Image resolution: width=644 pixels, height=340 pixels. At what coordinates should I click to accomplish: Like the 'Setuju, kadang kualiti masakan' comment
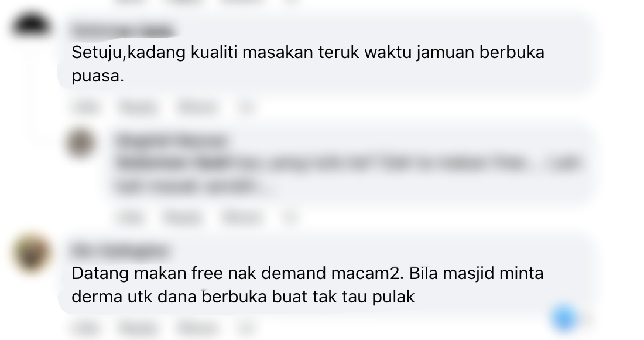click(x=85, y=107)
